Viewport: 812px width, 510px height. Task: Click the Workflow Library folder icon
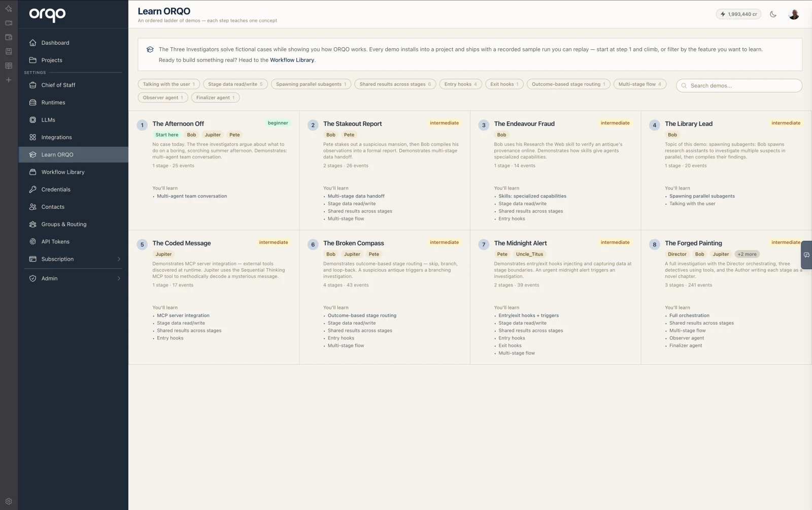point(33,172)
